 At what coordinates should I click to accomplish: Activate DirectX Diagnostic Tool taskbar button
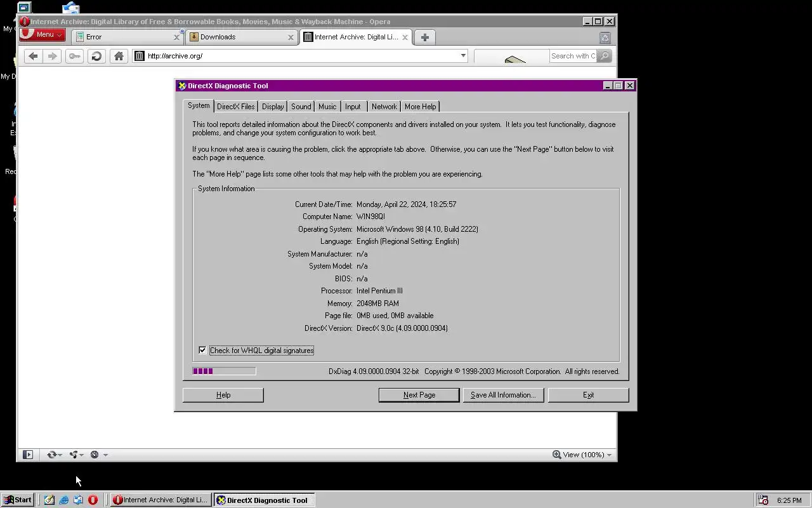264,500
